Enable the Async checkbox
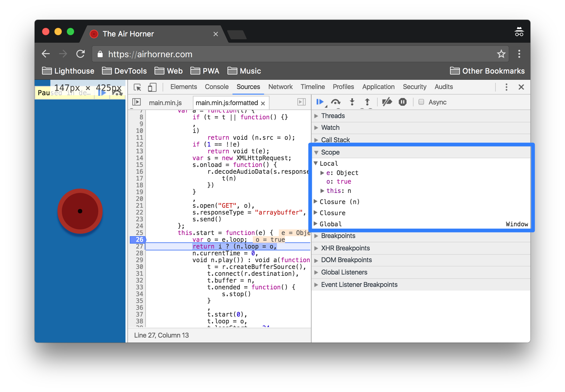 coord(421,102)
